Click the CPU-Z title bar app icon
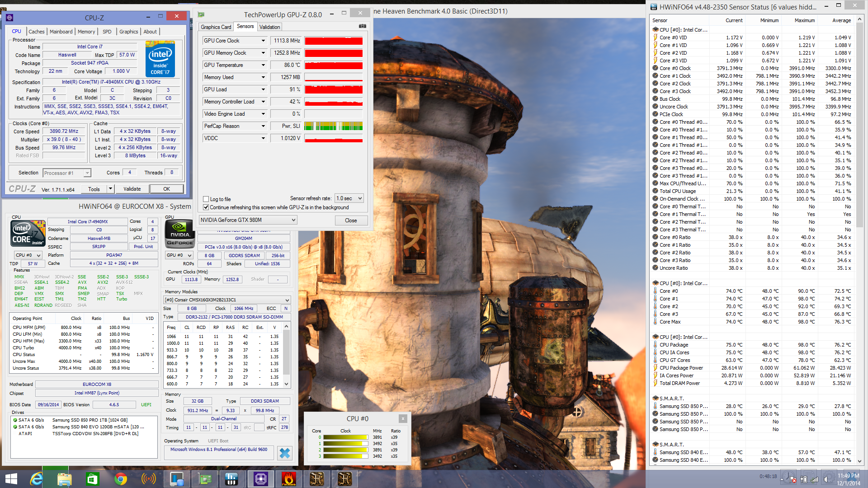Image resolution: width=868 pixels, height=488 pixels. (10, 18)
